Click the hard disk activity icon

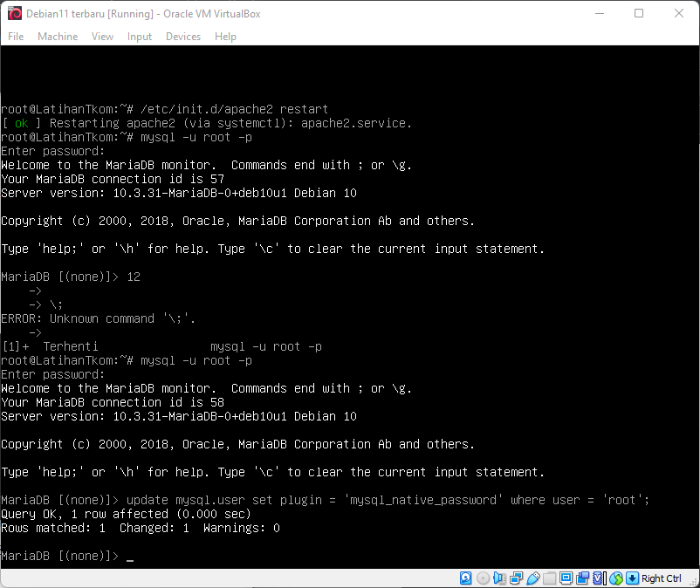[x=465, y=578]
